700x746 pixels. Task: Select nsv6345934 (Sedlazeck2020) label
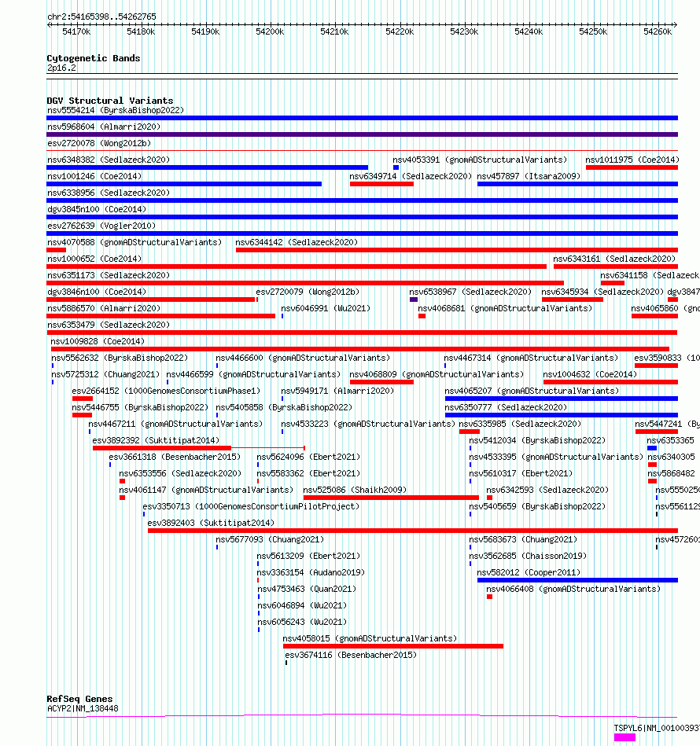coord(602,292)
